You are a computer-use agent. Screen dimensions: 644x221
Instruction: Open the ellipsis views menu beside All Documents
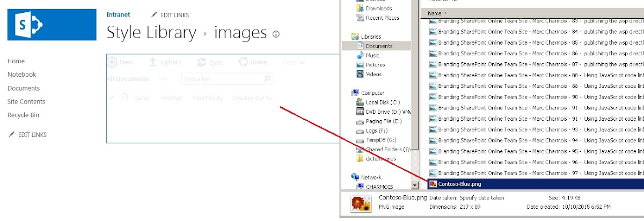coord(163,79)
